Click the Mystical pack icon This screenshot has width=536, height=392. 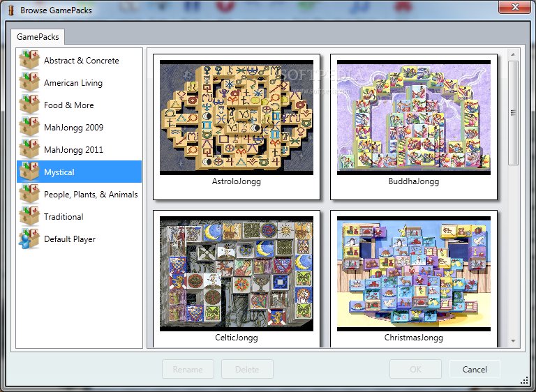pos(29,172)
